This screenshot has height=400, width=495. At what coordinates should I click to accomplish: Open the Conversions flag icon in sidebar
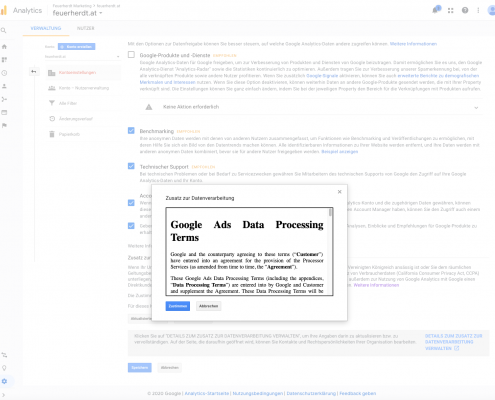[x=4, y=125]
